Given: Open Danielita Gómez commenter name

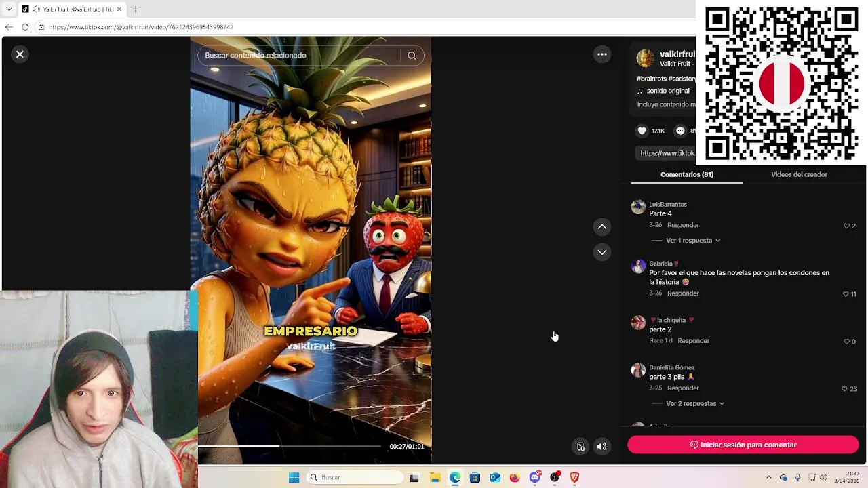Looking at the screenshot, I should click(672, 367).
